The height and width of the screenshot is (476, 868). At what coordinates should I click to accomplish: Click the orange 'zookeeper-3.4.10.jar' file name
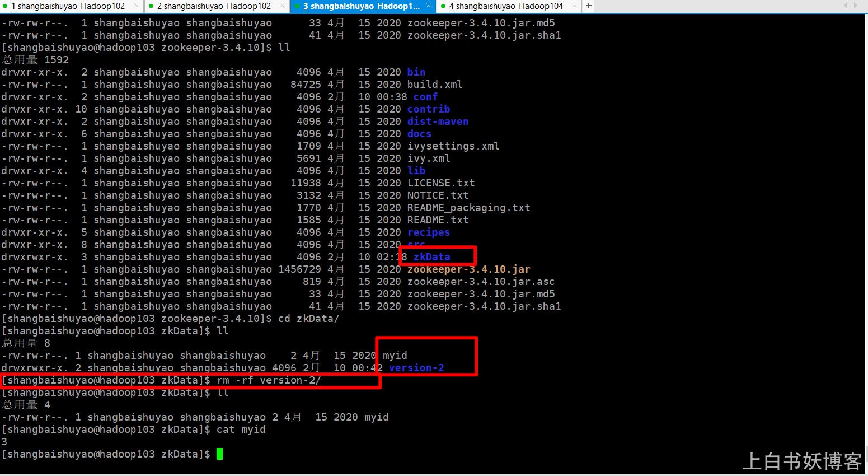(468, 269)
